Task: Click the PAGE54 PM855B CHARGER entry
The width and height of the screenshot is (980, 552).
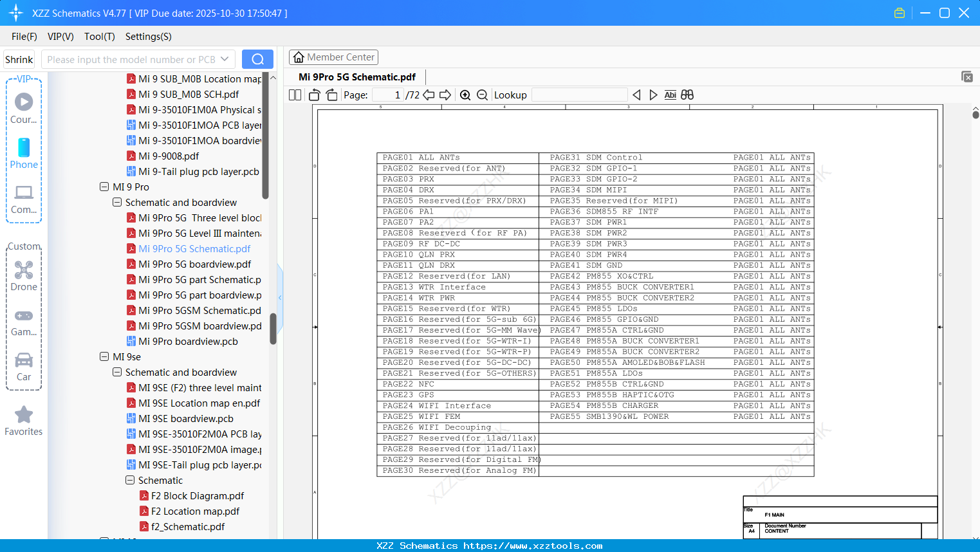Action: click(604, 406)
